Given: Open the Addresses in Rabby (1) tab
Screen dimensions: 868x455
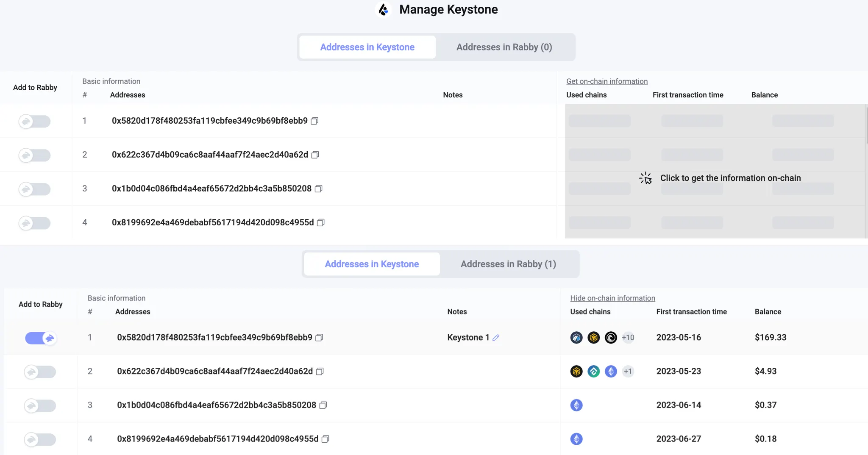Looking at the screenshot, I should pyautogui.click(x=508, y=264).
